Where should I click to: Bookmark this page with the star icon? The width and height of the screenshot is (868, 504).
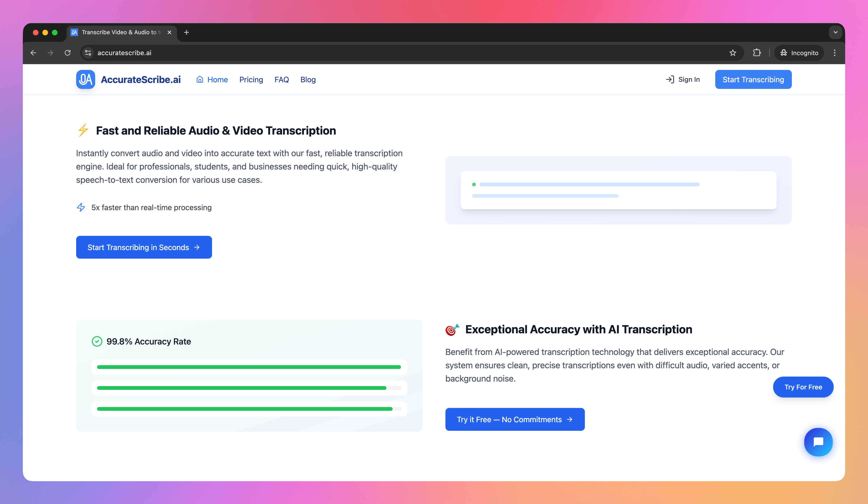[733, 53]
